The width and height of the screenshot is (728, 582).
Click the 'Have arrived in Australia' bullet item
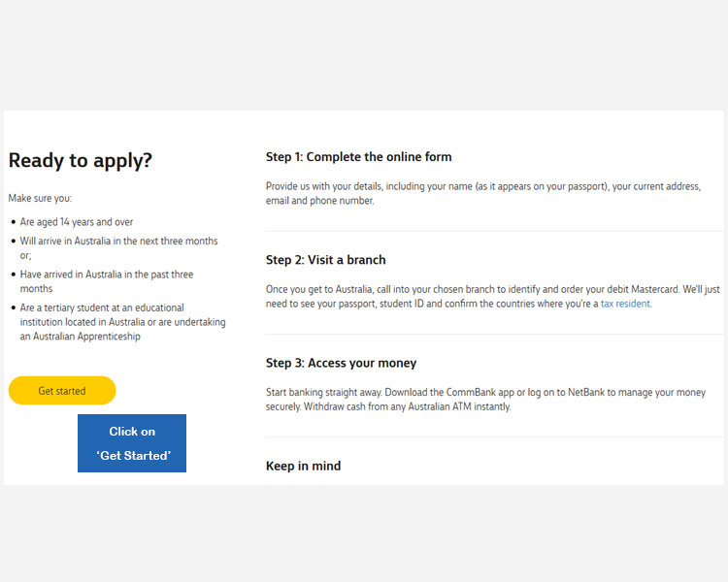(107, 275)
